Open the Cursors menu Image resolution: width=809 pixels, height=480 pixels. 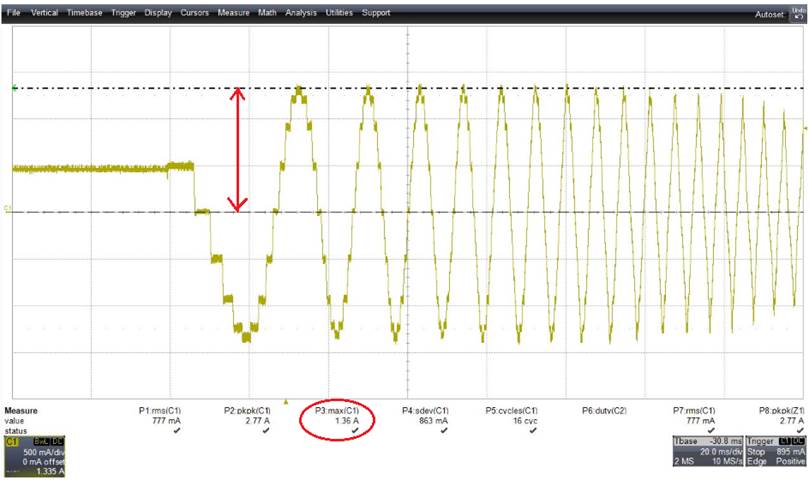195,12
